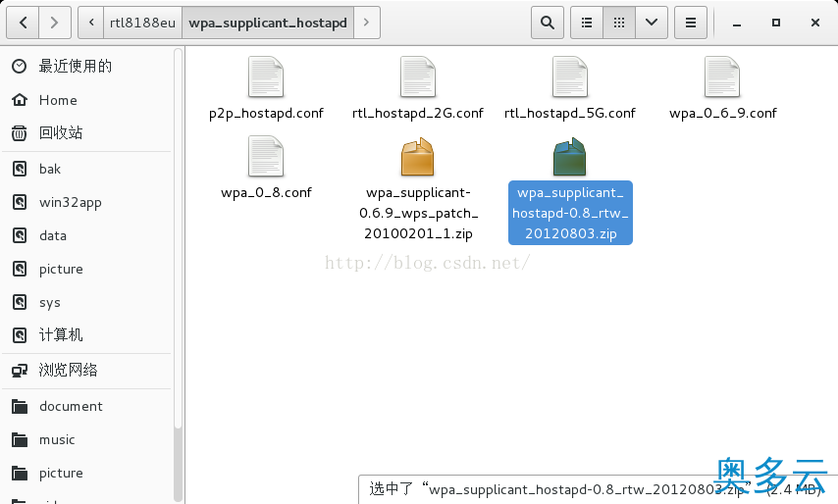Image resolution: width=838 pixels, height=504 pixels.
Task: Click the house icon beside Home
Action: click(x=20, y=100)
